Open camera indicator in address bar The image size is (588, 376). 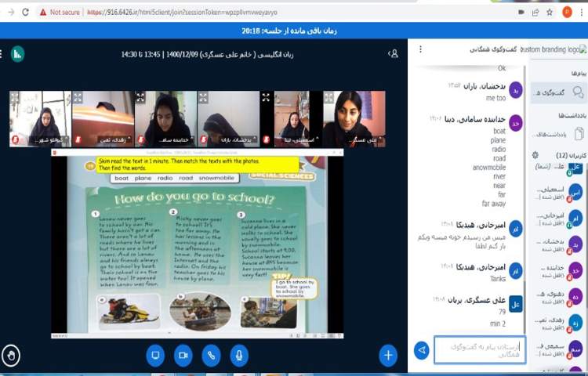521,13
